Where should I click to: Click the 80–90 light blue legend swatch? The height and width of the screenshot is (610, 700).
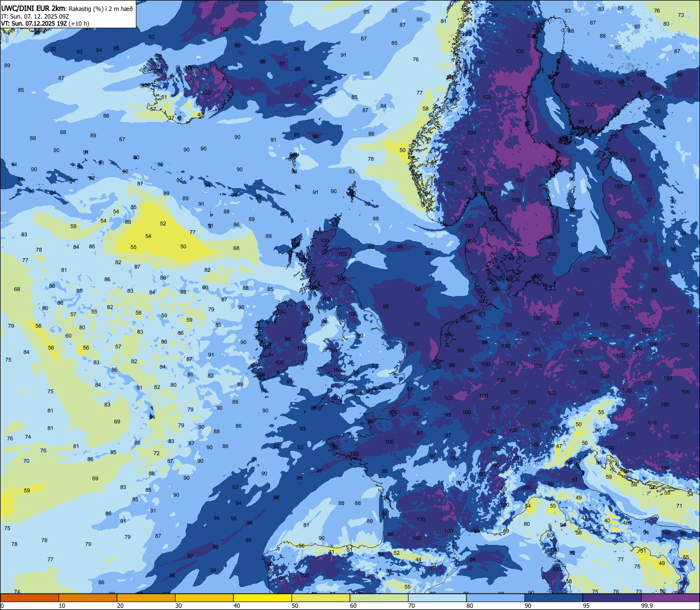(495, 597)
